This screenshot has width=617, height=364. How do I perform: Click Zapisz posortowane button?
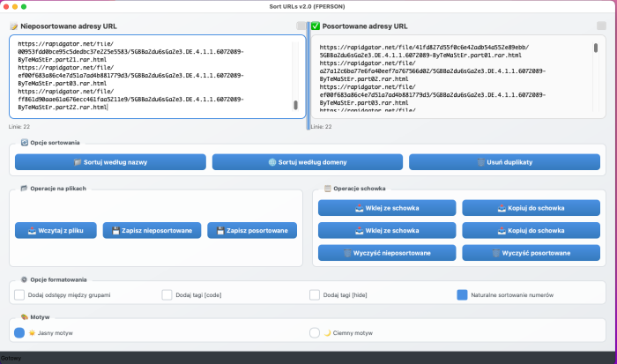pyautogui.click(x=252, y=231)
